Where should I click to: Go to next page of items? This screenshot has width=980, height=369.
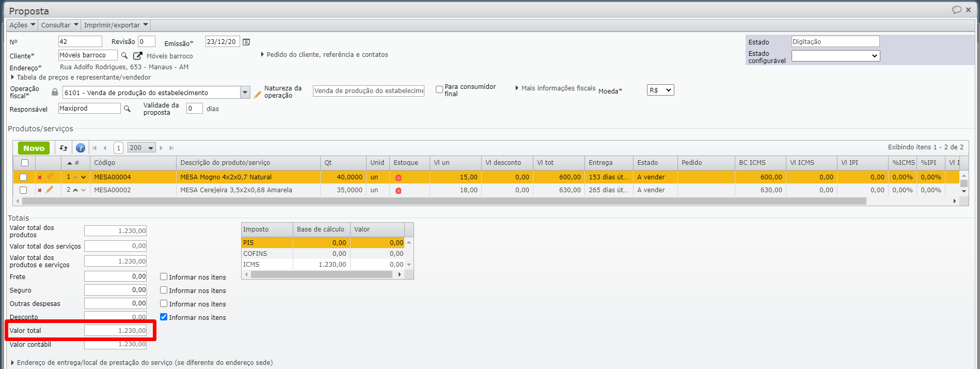[161, 148]
